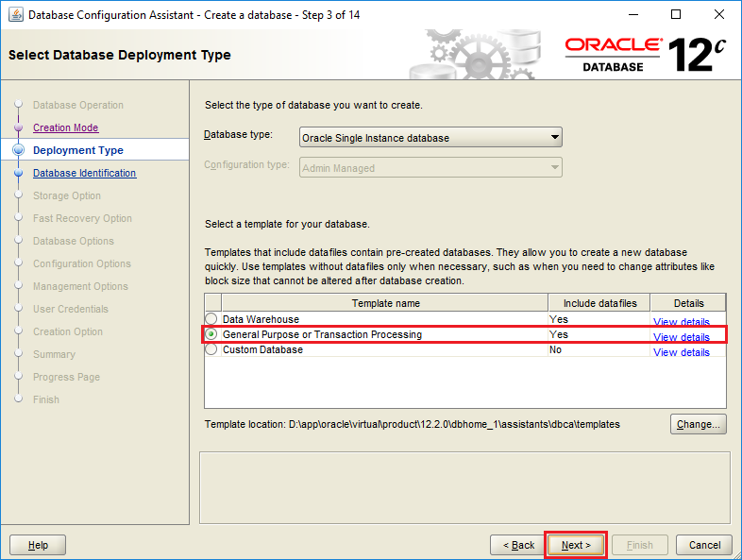742x560 pixels.
Task: Click the Storage Option step label
Action: click(x=67, y=196)
